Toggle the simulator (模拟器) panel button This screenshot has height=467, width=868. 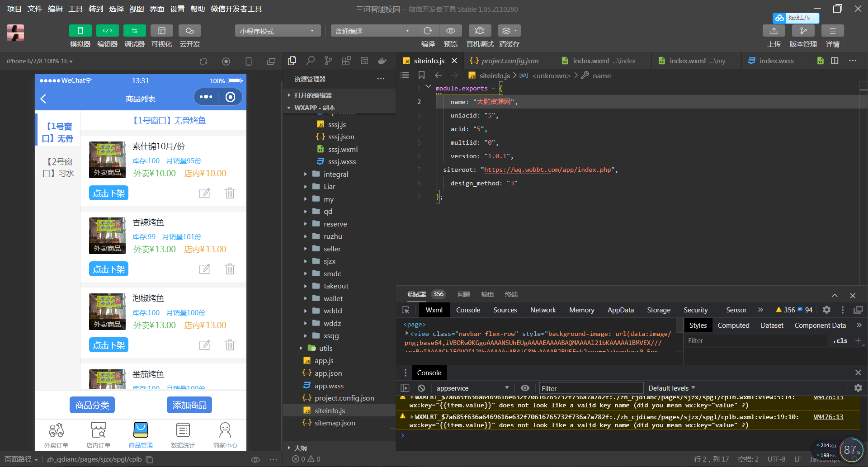pos(80,31)
